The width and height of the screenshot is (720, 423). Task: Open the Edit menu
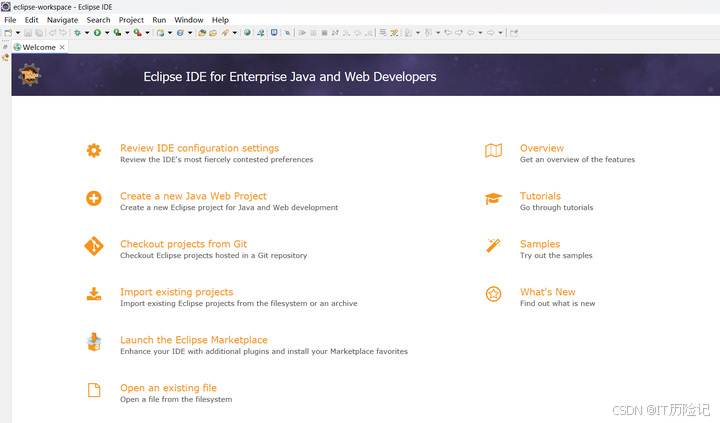(31, 20)
